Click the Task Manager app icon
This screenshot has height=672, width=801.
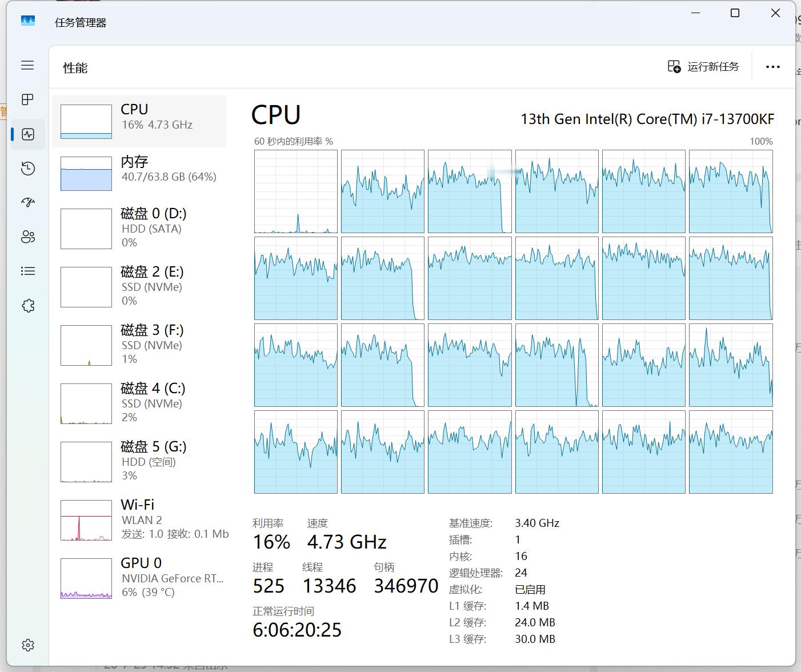(27, 22)
